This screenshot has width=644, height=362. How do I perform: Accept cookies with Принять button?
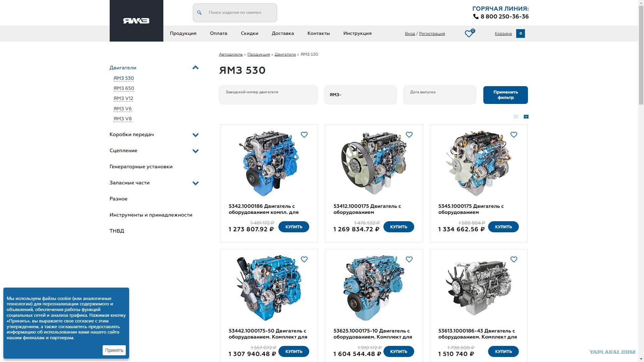(x=114, y=350)
